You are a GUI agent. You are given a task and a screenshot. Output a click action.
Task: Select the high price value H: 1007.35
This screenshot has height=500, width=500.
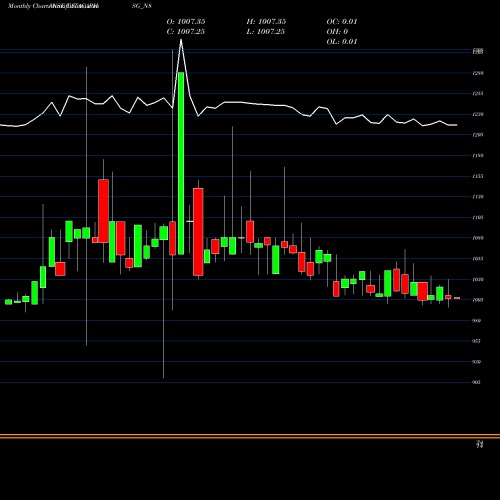(x=266, y=22)
